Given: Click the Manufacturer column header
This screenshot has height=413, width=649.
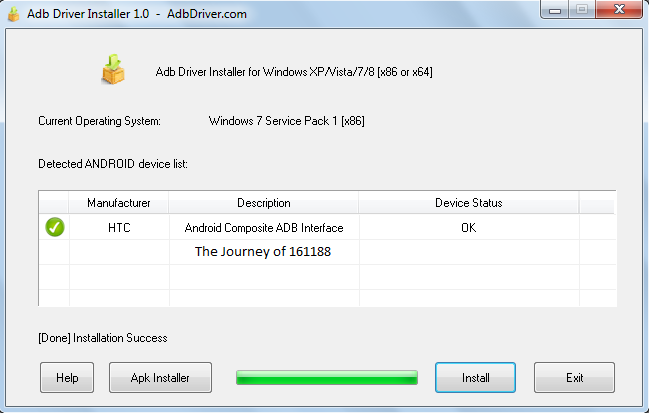Looking at the screenshot, I should [x=119, y=203].
